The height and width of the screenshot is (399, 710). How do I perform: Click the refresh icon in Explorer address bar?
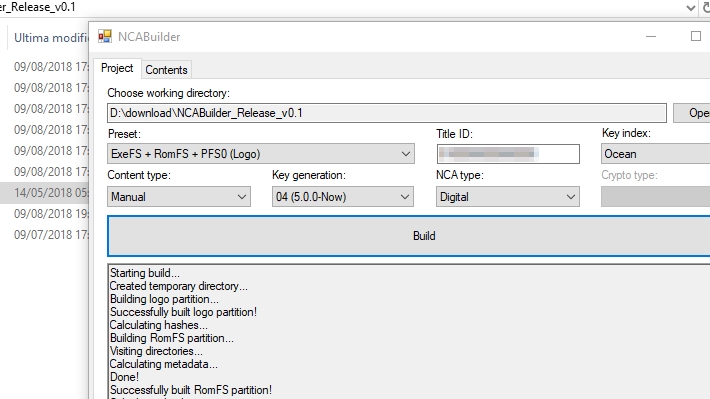point(705,7)
